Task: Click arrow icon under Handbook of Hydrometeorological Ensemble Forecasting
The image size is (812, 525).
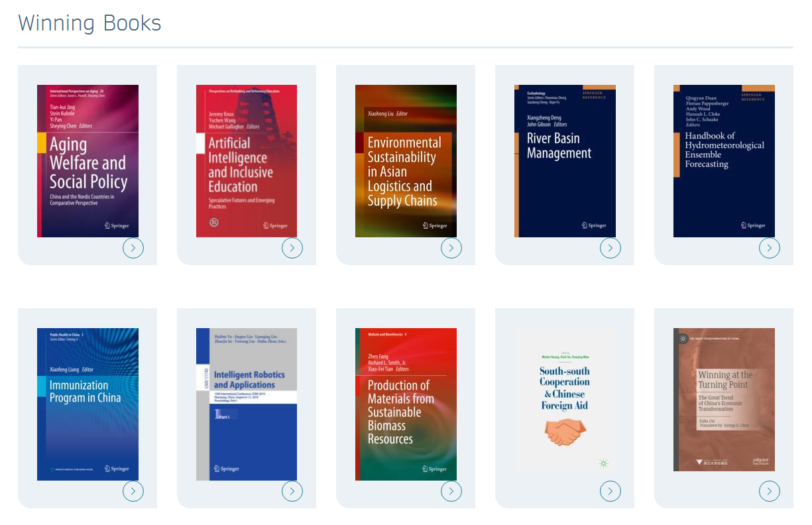Action: 770,248
